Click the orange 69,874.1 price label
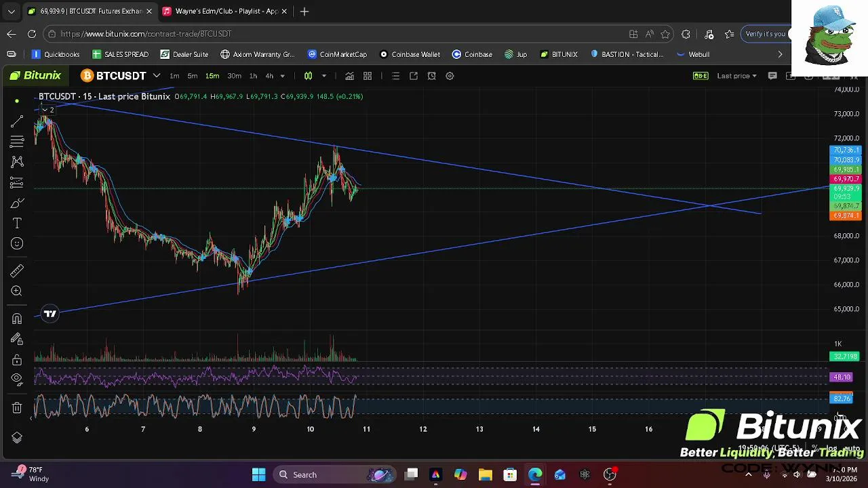 tap(845, 216)
